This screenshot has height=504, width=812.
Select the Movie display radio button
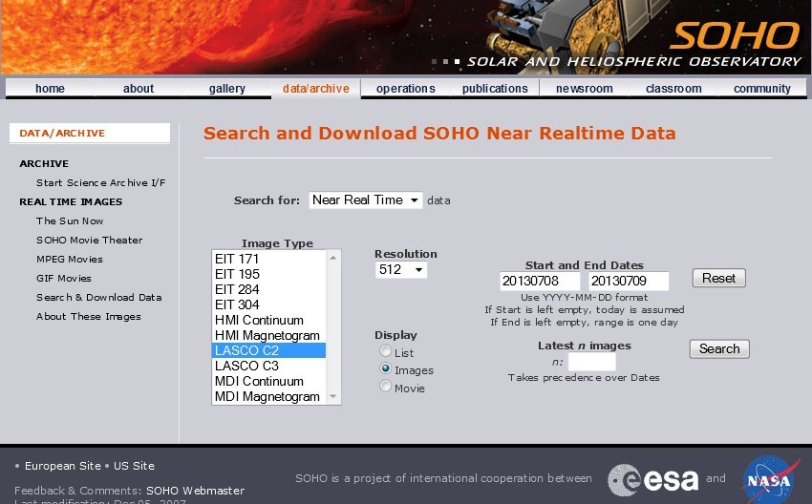(385, 387)
